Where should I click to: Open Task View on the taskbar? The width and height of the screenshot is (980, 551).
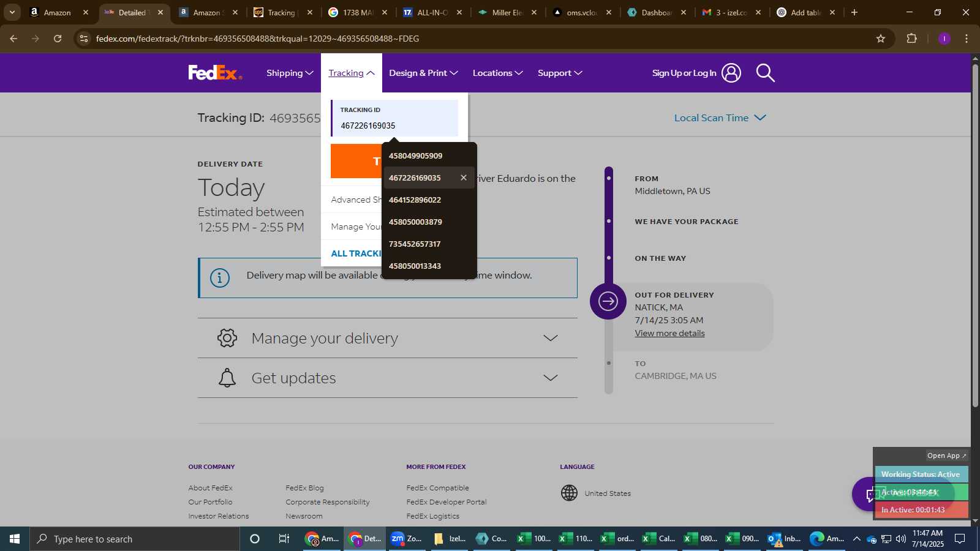click(x=284, y=539)
